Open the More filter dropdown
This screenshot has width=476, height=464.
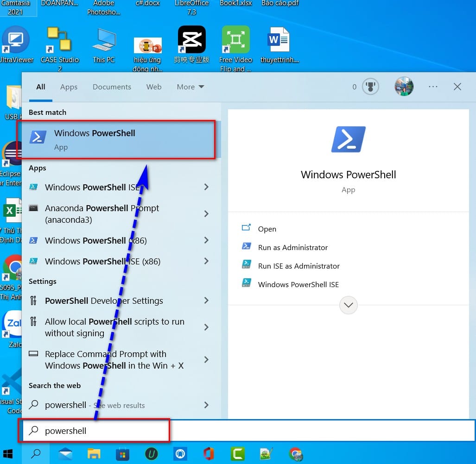tap(190, 87)
